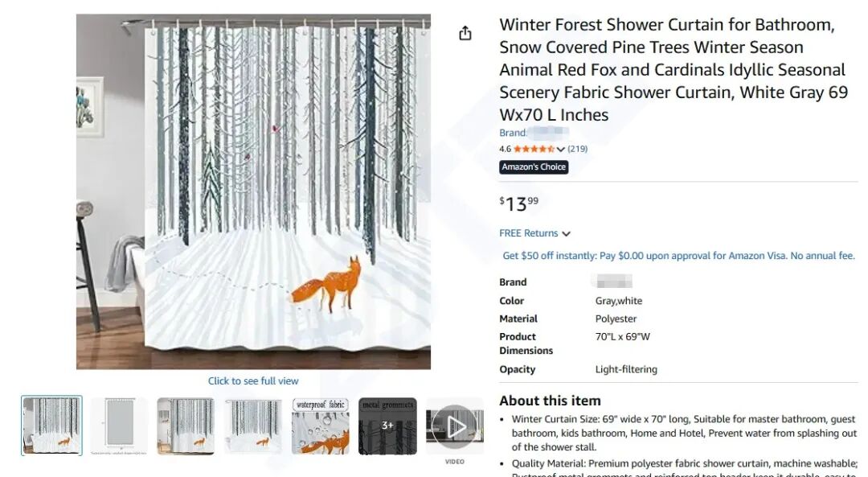Screen dimensions: 868x477
Task: Expand the star rating breakdown chevron
Action: 561,149
